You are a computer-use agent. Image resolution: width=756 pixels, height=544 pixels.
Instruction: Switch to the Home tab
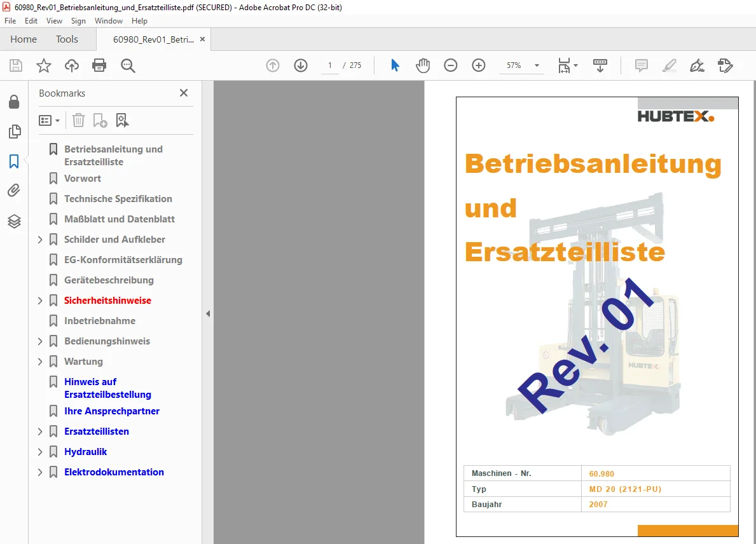(x=24, y=39)
